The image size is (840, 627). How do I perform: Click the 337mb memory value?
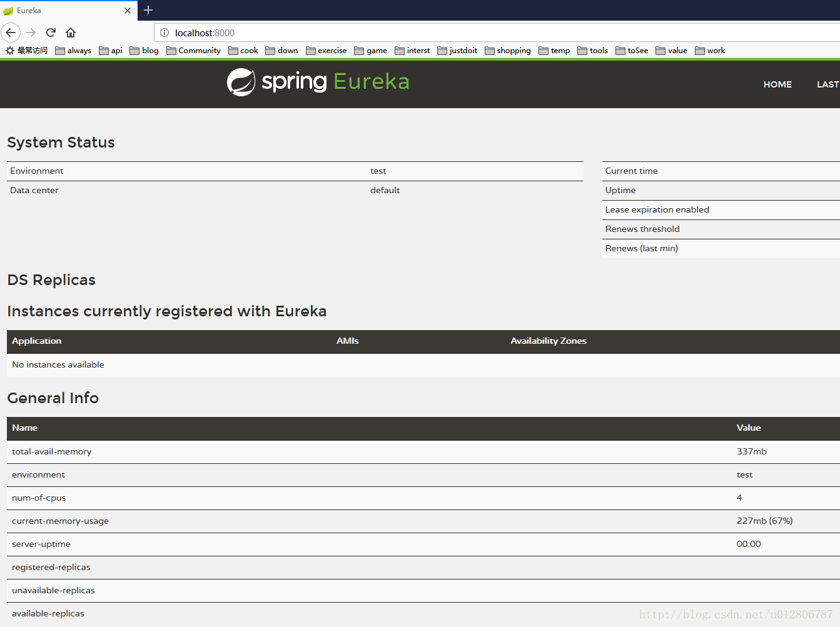(751, 451)
